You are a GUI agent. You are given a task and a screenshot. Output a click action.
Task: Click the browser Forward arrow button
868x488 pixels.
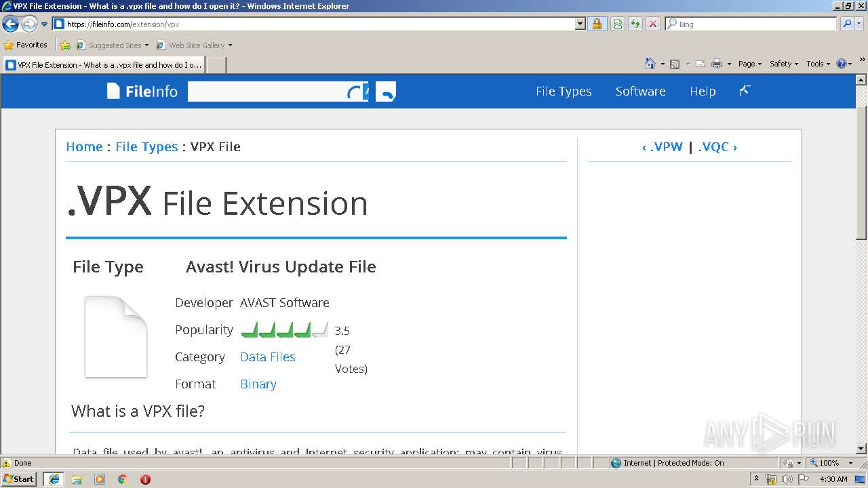point(29,24)
